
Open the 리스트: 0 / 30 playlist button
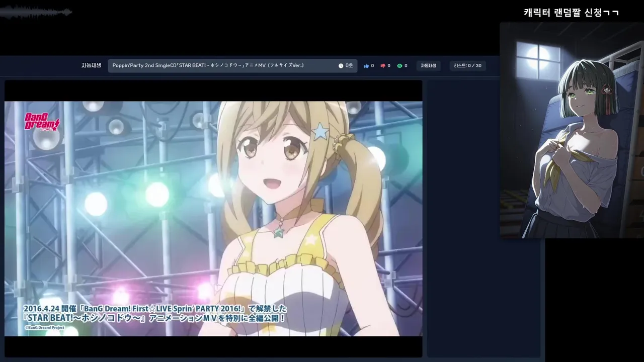click(x=467, y=66)
